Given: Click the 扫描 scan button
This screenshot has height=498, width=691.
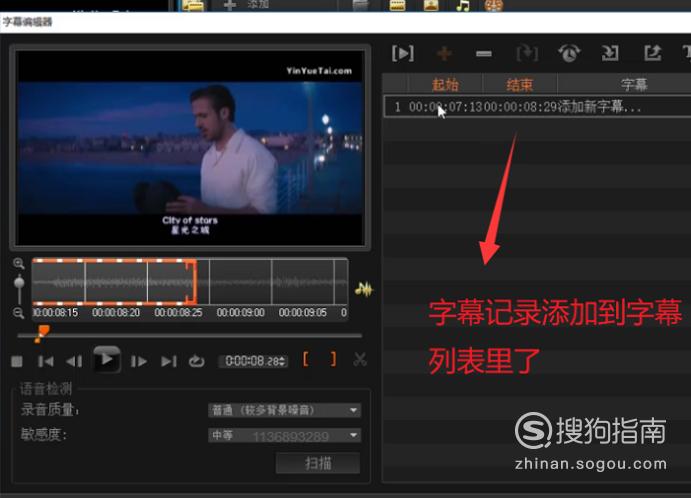Looking at the screenshot, I should point(318,463).
